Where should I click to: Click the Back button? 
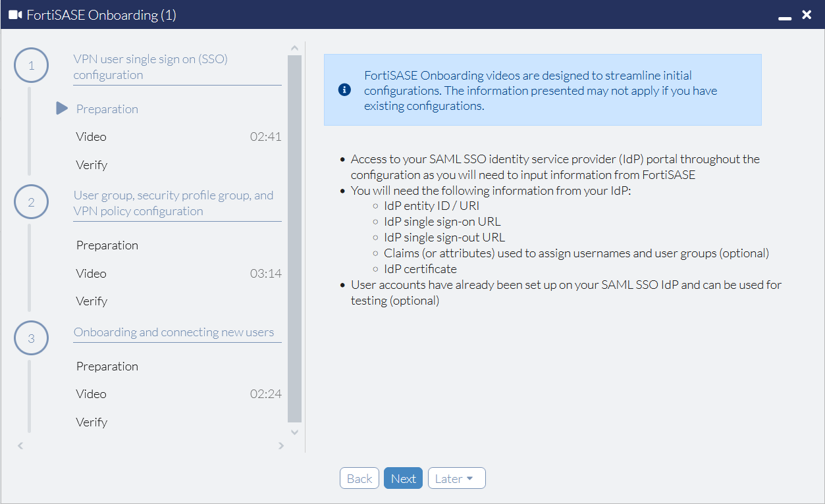tap(359, 478)
